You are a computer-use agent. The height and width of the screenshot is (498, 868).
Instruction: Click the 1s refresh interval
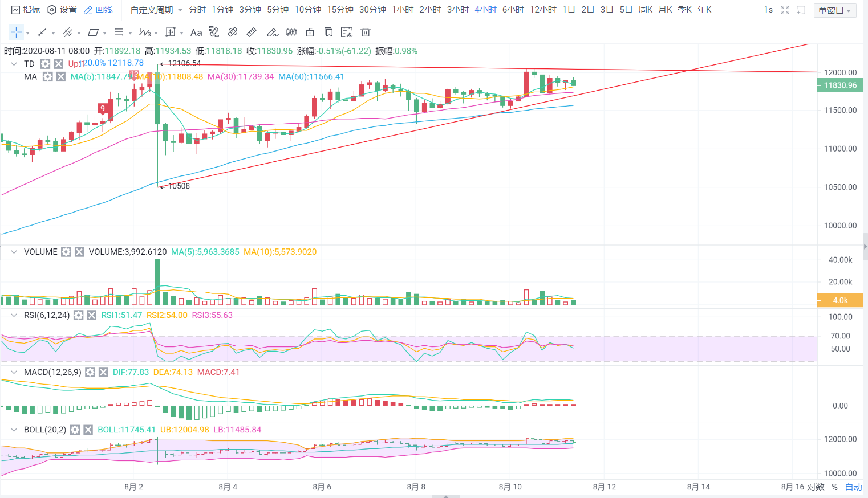pyautogui.click(x=768, y=10)
